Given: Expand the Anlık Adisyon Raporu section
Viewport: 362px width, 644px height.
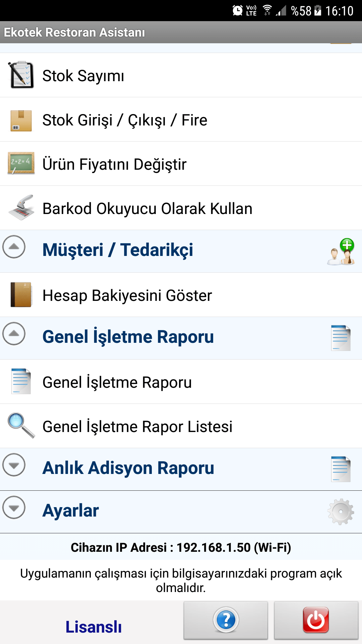Looking at the screenshot, I should click(14, 465).
